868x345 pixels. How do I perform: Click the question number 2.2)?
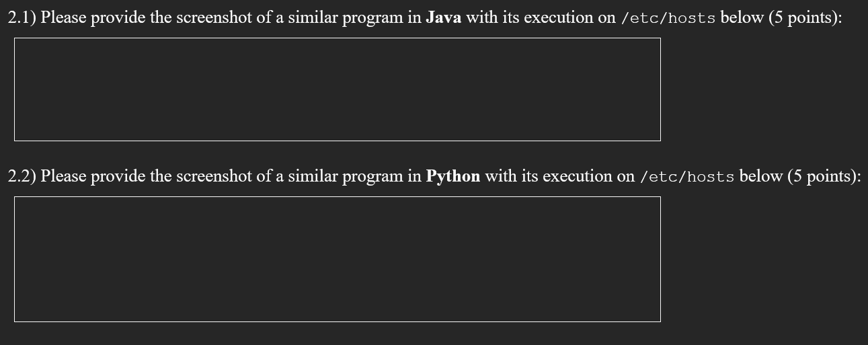22,177
